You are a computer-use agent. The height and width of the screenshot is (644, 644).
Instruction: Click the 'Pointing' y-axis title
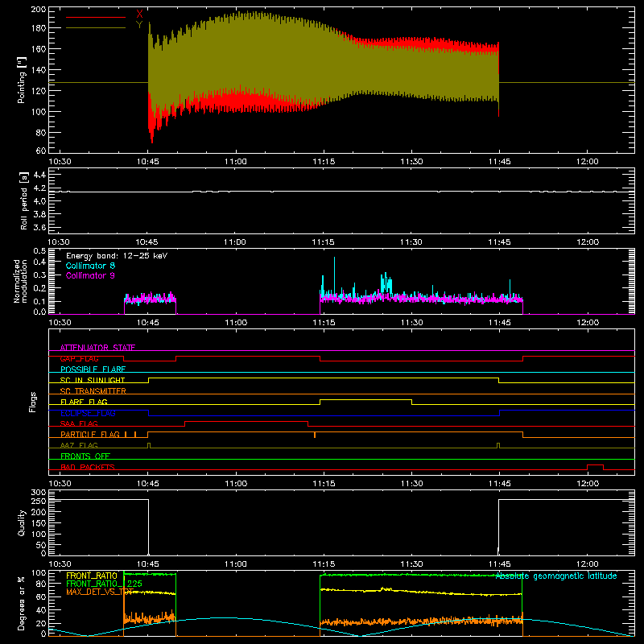click(22, 80)
